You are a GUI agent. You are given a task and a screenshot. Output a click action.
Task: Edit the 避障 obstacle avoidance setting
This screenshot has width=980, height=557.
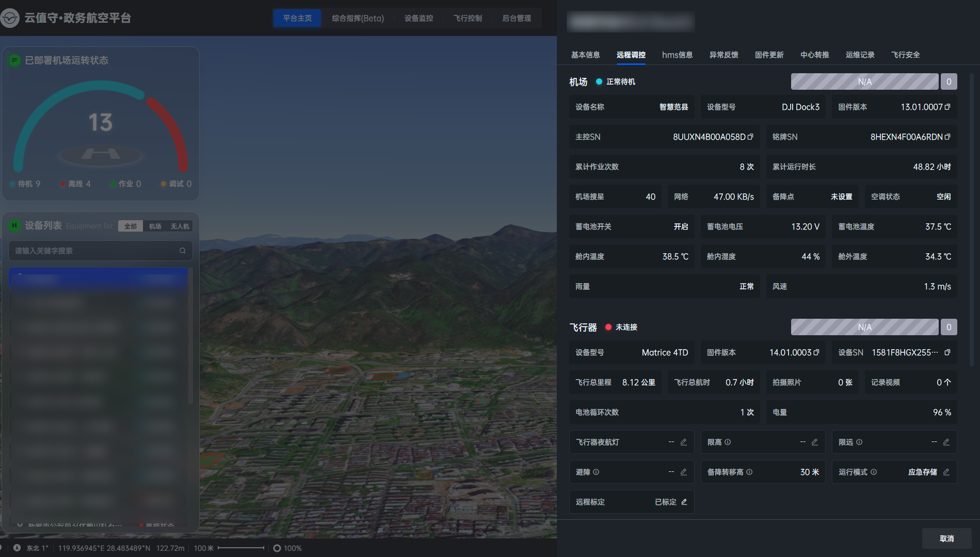click(684, 472)
